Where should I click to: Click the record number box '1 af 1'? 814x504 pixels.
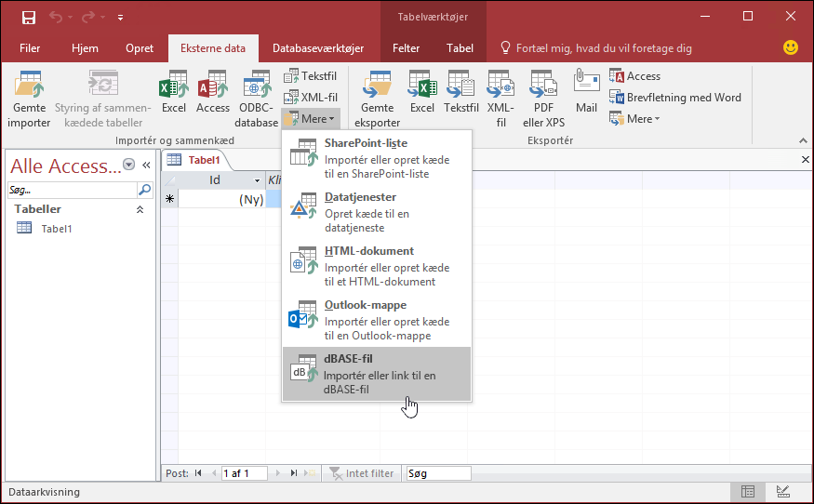(245, 473)
